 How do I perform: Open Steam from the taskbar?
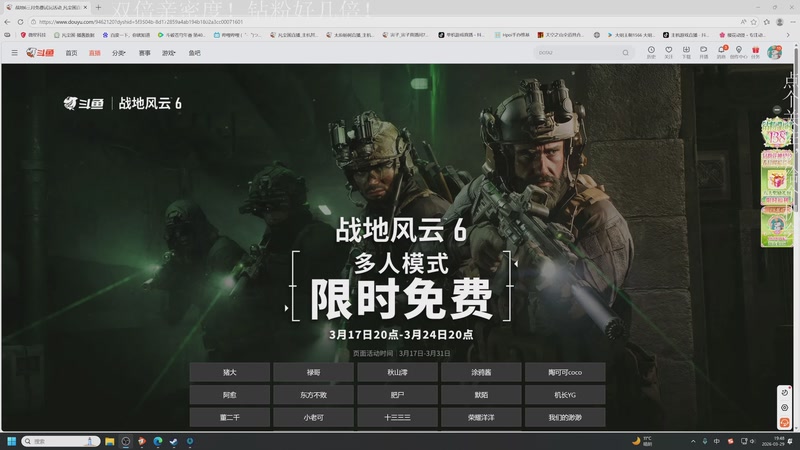tap(173, 441)
